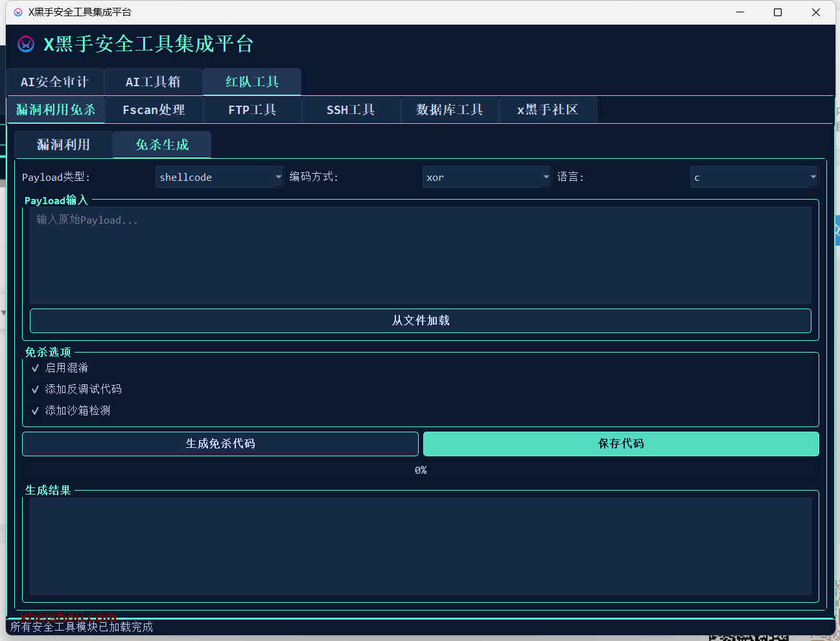Screen dimensions: 840x641
Task: Switch to the AI安全审计 tab
Action: click(x=54, y=82)
